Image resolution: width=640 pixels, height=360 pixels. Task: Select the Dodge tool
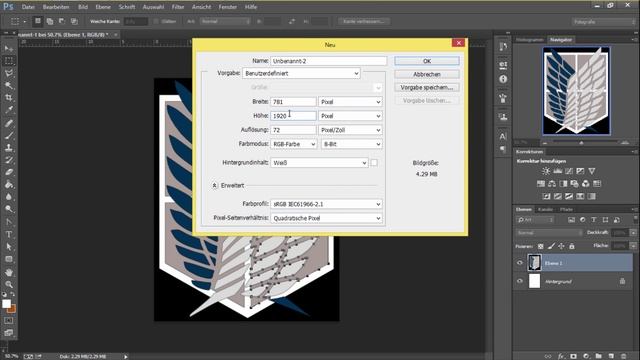pyautogui.click(x=9, y=209)
